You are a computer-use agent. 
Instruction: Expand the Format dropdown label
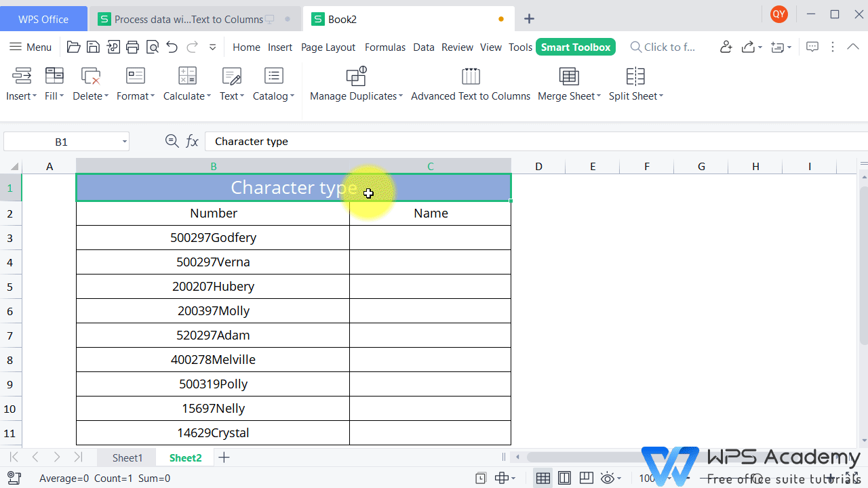click(136, 96)
